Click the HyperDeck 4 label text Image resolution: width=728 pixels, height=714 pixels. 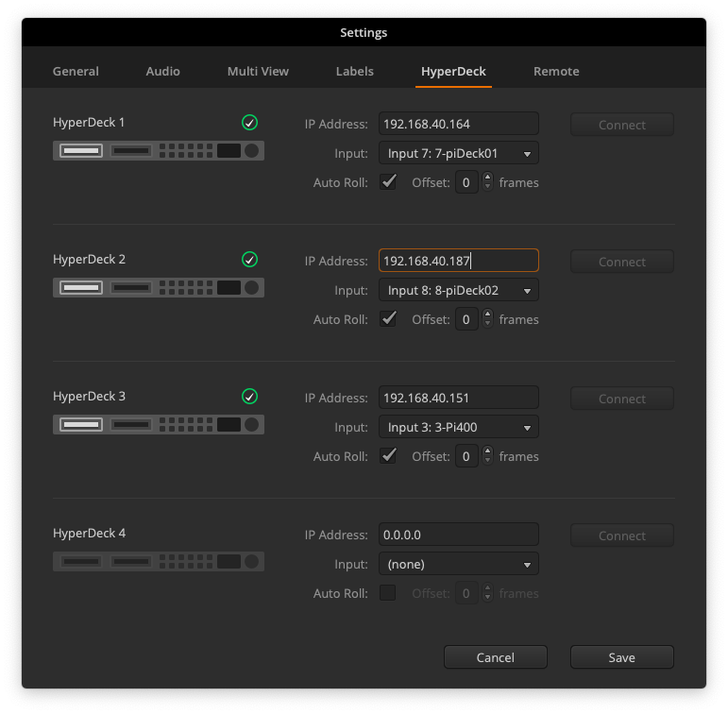pos(89,534)
